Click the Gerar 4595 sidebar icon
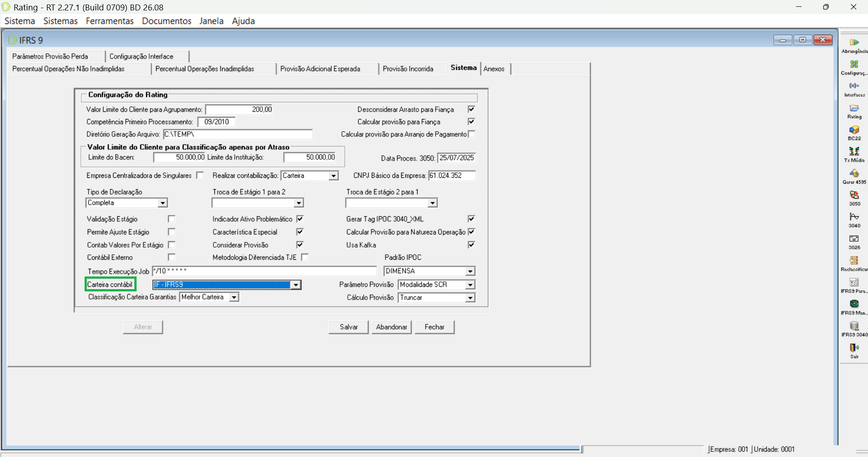868x457 pixels. click(x=854, y=173)
